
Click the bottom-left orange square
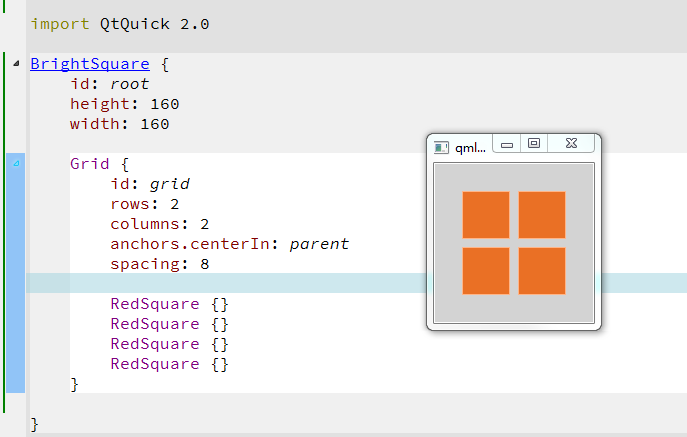pyautogui.click(x=486, y=271)
